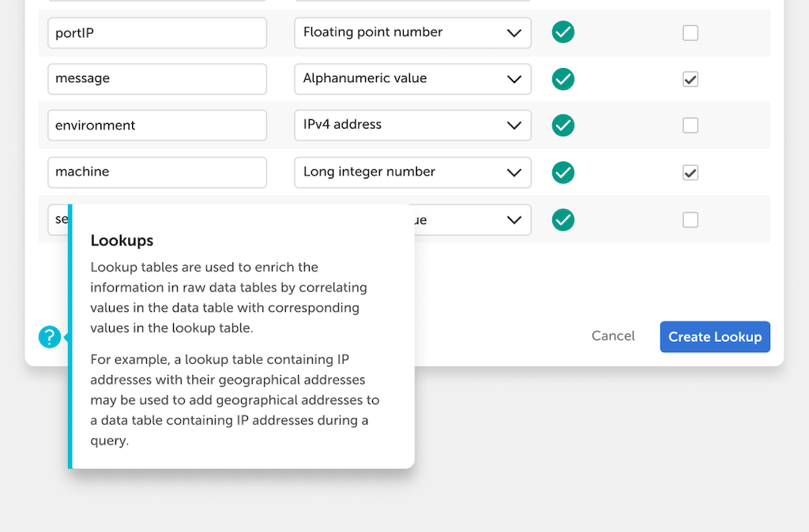Open the IPv4 address dropdown for environment
Viewport: 809px width, 532px height.
[412, 126]
